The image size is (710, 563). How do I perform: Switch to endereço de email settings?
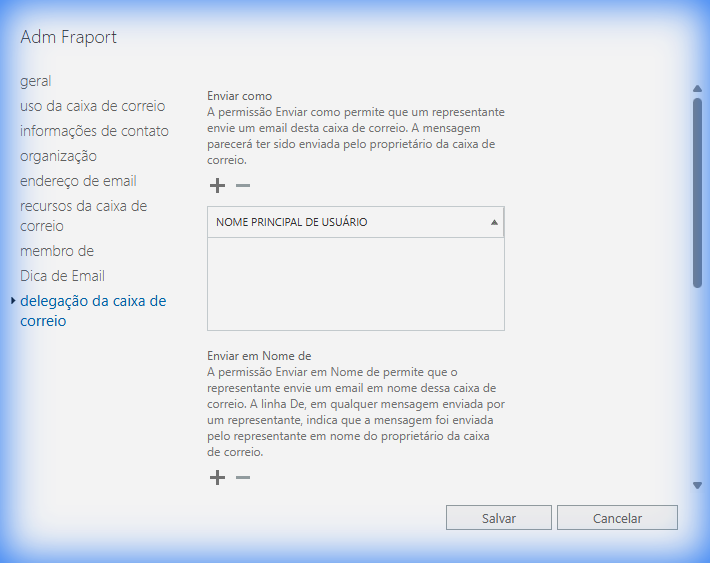78,181
